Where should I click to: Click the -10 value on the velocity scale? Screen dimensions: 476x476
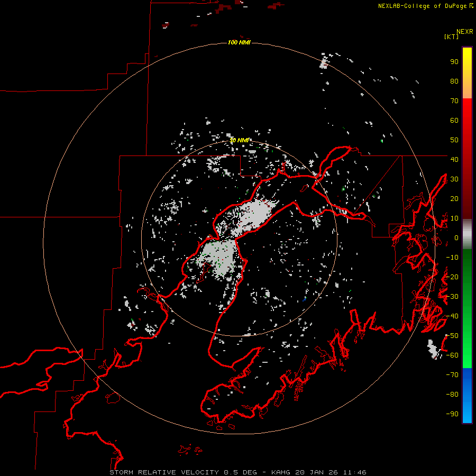(x=452, y=258)
